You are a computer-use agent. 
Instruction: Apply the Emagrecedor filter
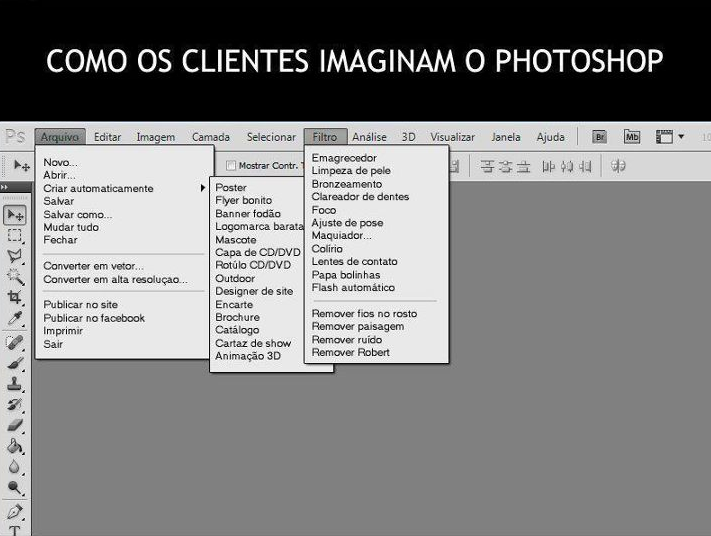(344, 158)
